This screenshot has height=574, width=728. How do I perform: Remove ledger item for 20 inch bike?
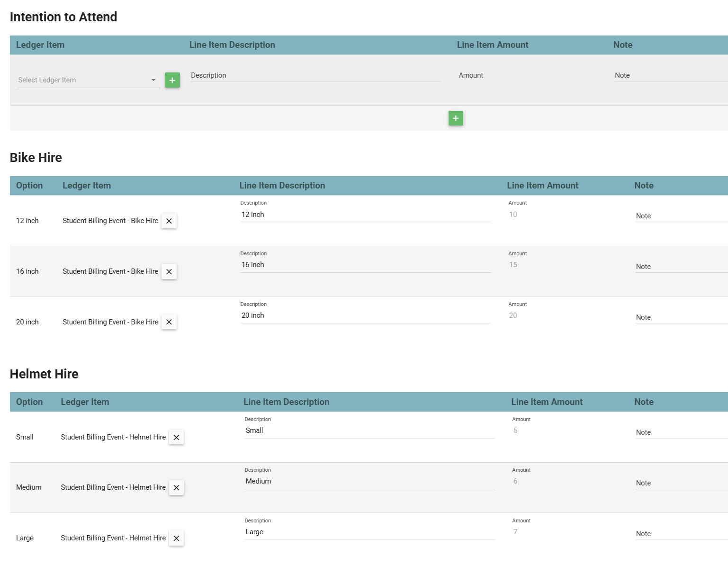coord(169,322)
